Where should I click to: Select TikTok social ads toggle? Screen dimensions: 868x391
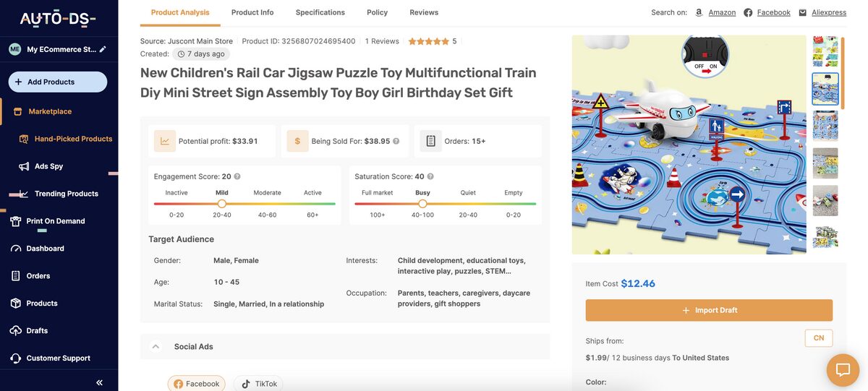coord(259,384)
